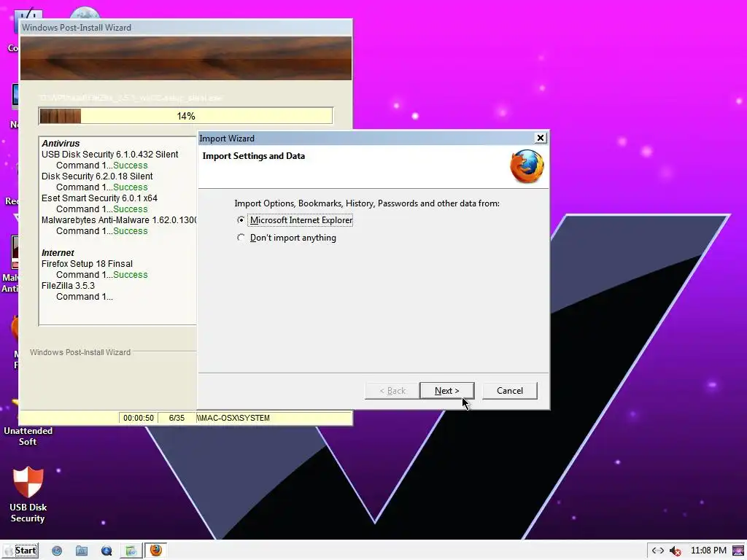Select the FileZilla 3.5.3 entry
This screenshot has height=560, width=747.
68,286
